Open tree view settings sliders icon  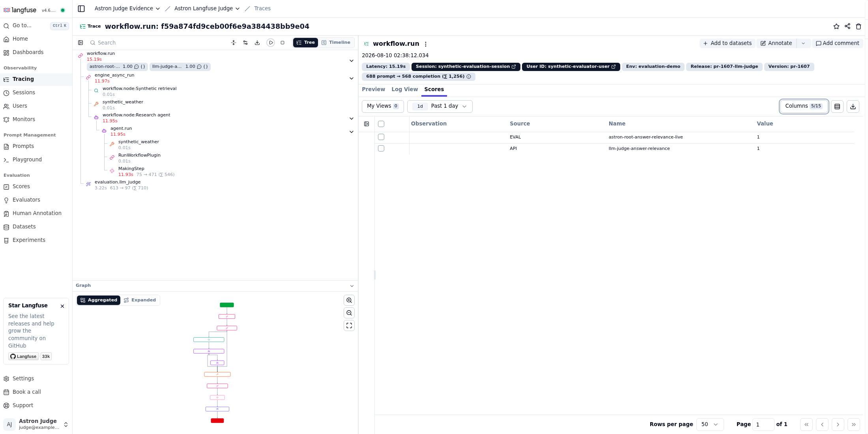pos(245,43)
